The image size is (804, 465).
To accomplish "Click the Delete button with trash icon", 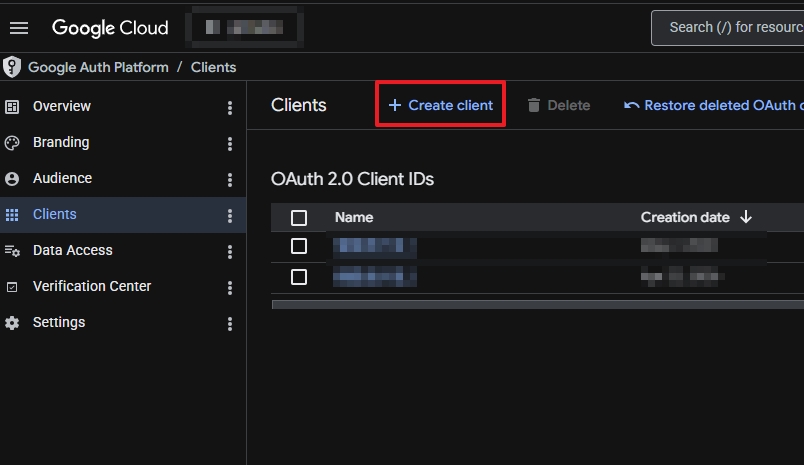I will [559, 105].
